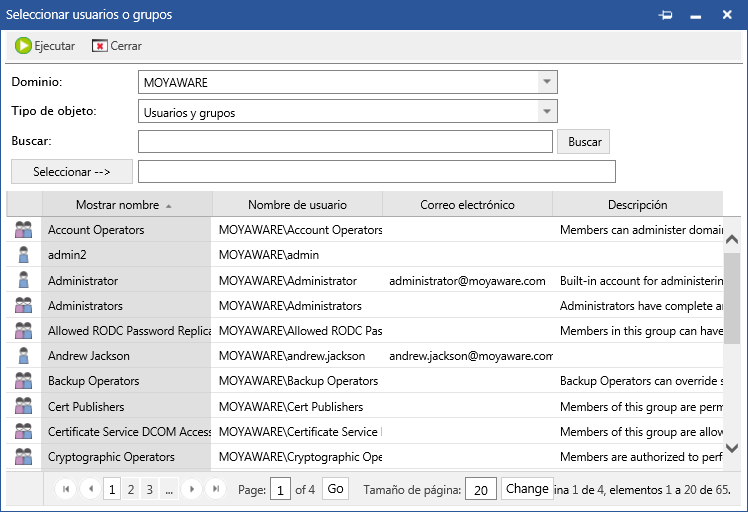Click the group icon for Cert Publishers
The width and height of the screenshot is (748, 512).
(23, 406)
